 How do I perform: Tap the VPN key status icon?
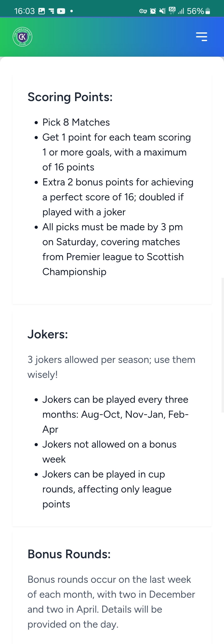pos(143,11)
